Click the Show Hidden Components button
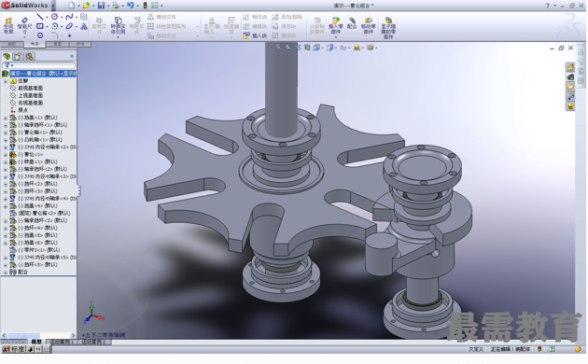The image size is (588, 364). 388,28
